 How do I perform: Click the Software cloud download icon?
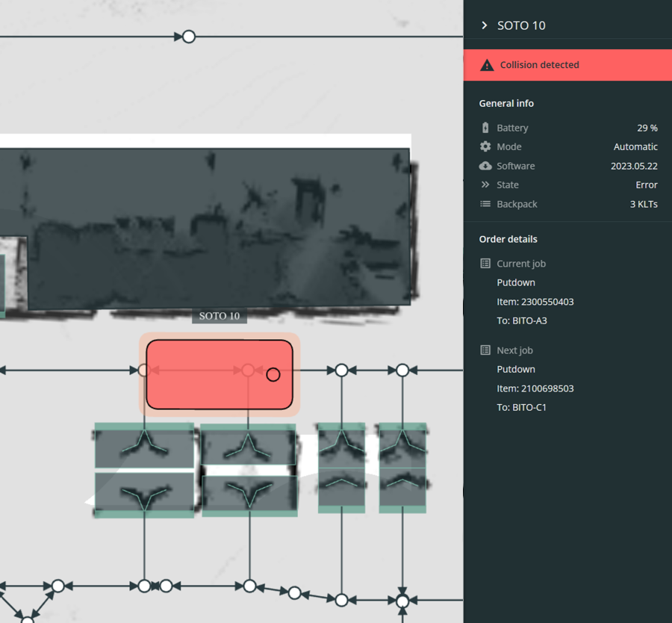[485, 166]
